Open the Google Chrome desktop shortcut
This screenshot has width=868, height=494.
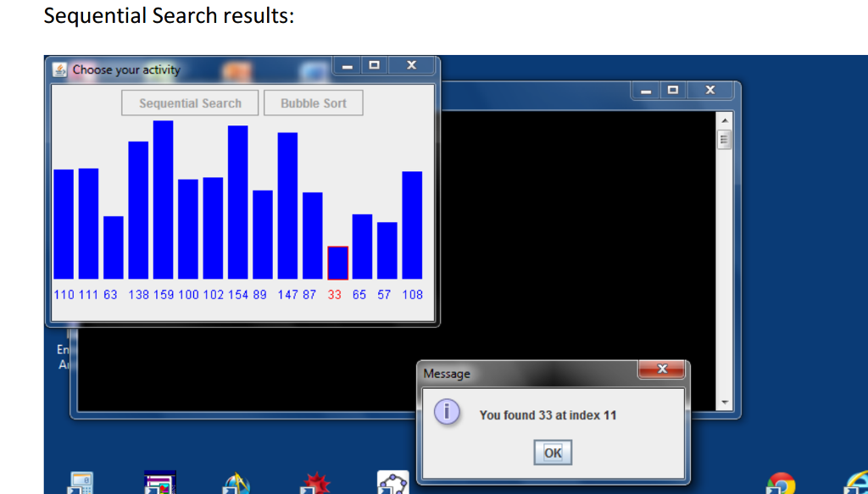click(x=781, y=484)
